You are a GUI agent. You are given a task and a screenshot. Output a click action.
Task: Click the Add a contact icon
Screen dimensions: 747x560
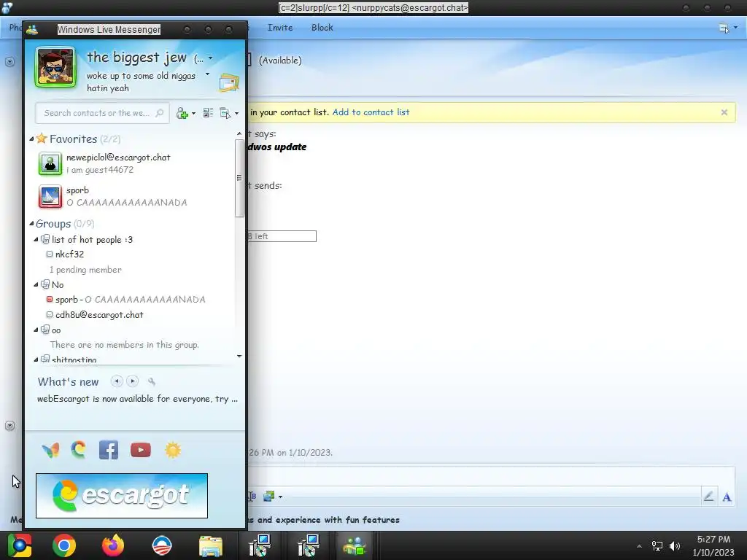click(182, 113)
